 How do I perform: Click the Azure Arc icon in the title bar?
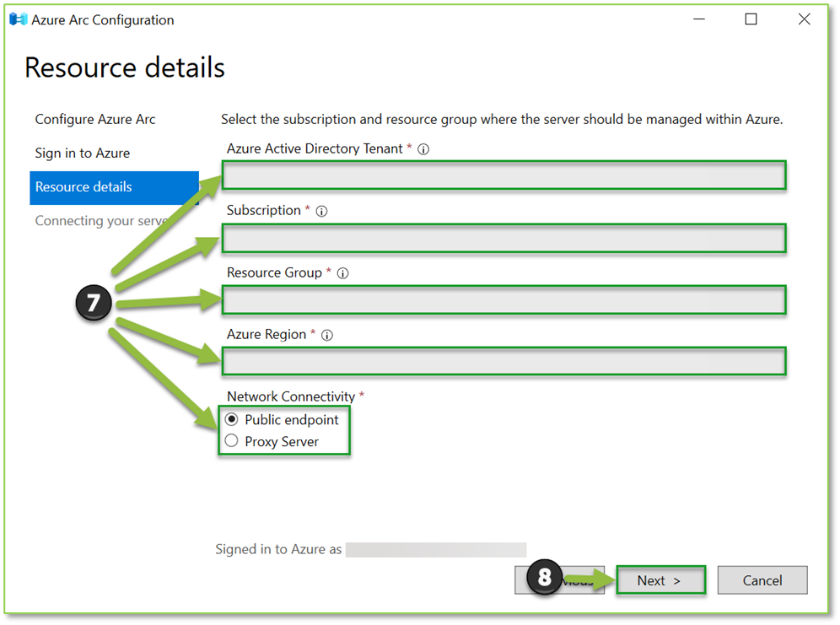(x=17, y=19)
